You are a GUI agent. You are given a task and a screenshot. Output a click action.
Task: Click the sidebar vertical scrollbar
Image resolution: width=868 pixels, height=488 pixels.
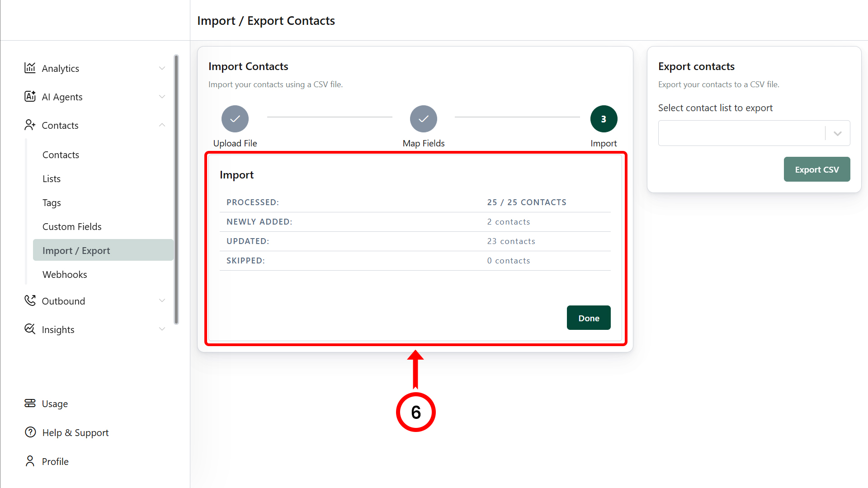click(x=176, y=189)
